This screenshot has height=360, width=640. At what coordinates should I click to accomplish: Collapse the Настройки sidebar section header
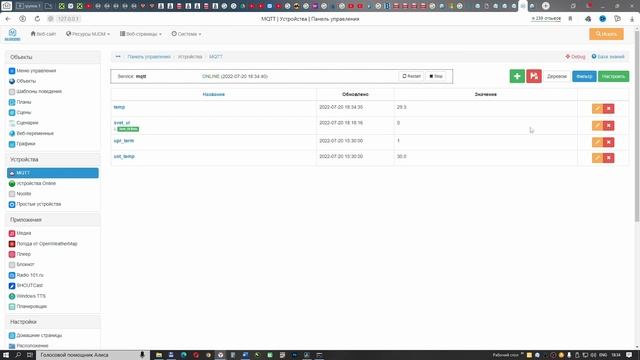point(53,322)
